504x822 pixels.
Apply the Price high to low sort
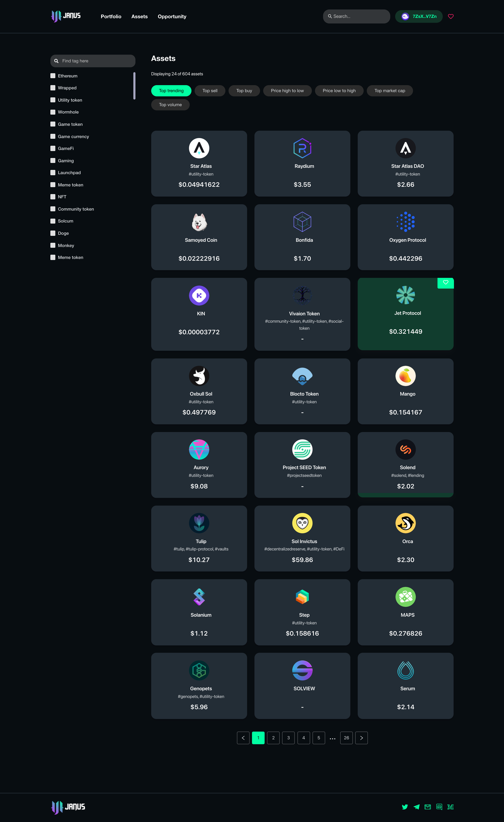tap(287, 90)
